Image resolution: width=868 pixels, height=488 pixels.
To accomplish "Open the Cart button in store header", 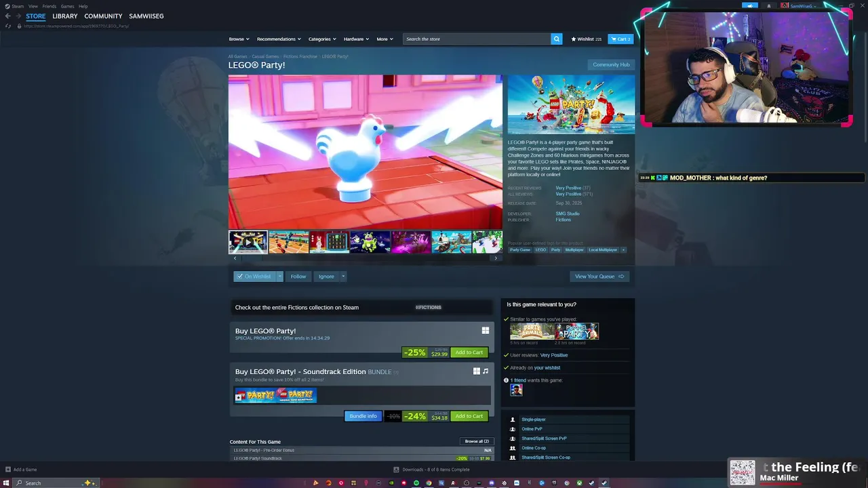I will [x=620, y=39].
